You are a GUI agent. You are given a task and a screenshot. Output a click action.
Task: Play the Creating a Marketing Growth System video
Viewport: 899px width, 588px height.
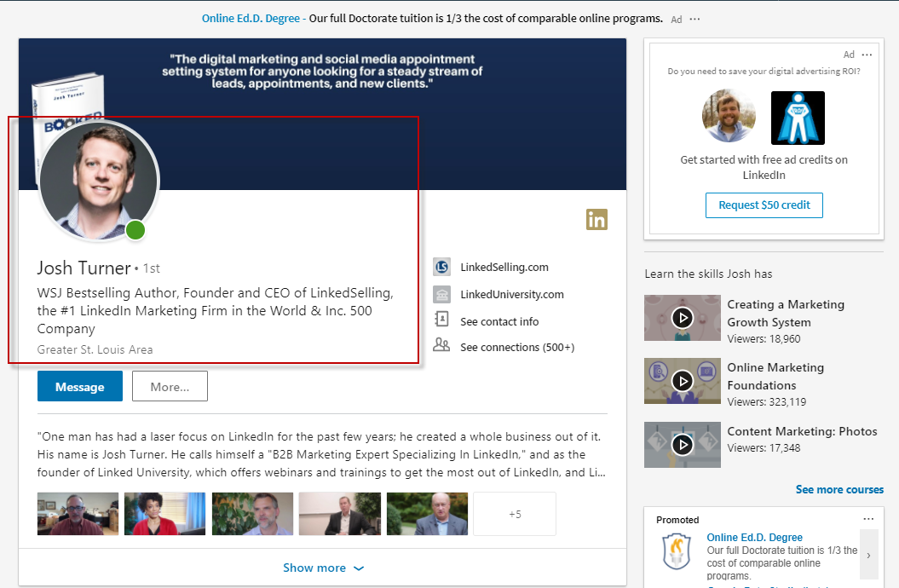click(682, 318)
